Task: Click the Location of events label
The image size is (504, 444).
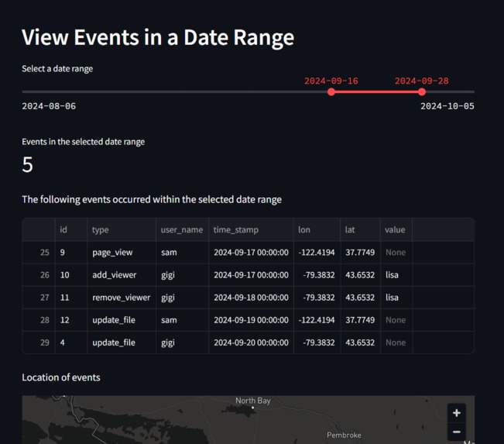Action: click(x=61, y=377)
